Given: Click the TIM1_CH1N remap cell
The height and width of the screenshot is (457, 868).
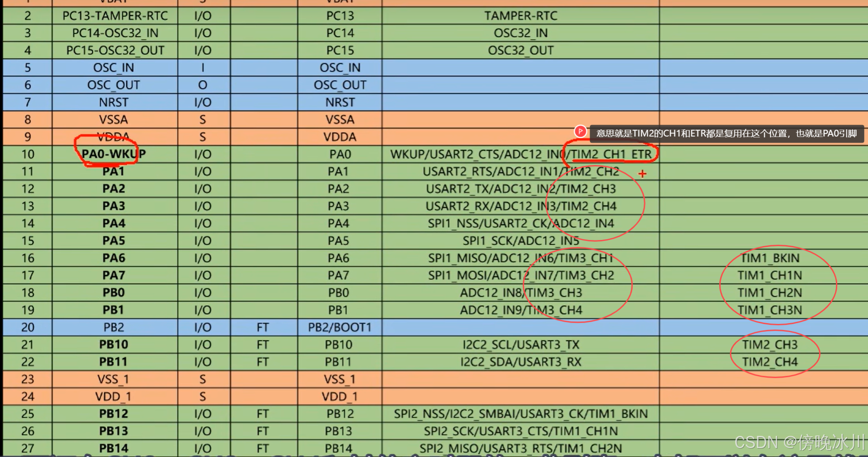Looking at the screenshot, I should click(770, 275).
